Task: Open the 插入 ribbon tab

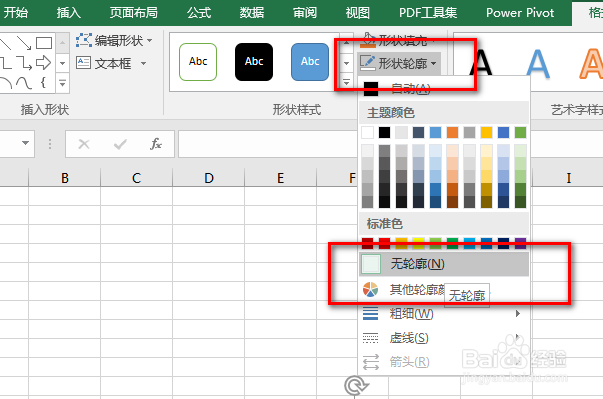Action: tap(69, 13)
